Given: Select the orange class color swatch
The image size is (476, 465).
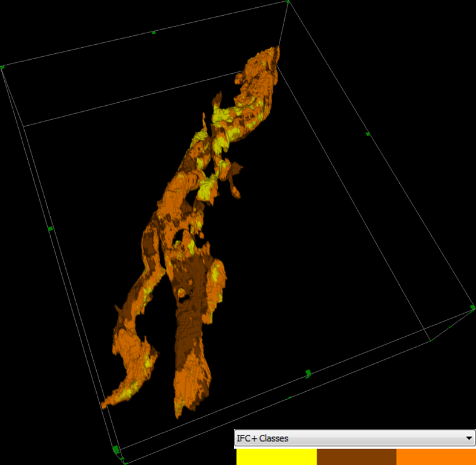Looking at the screenshot, I should [x=436, y=457].
